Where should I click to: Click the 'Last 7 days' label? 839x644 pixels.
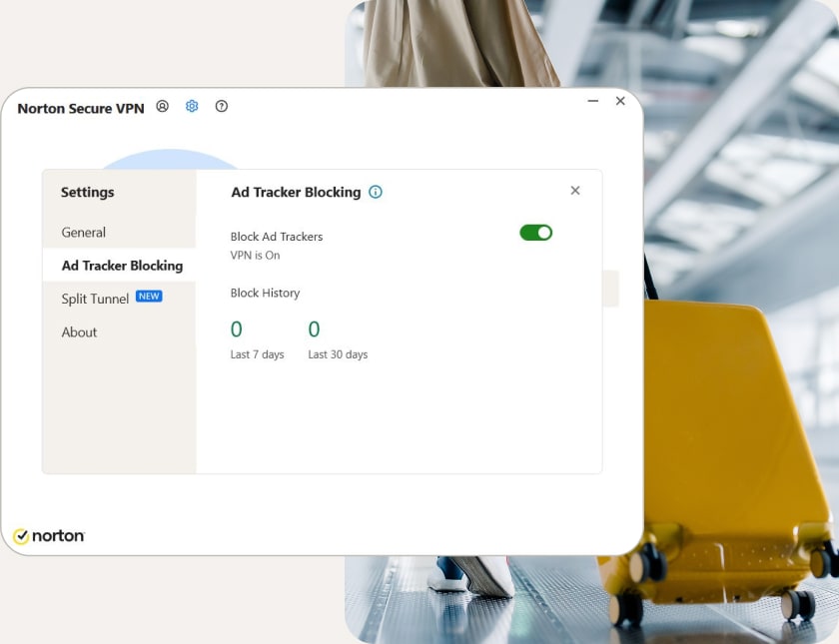tap(258, 354)
